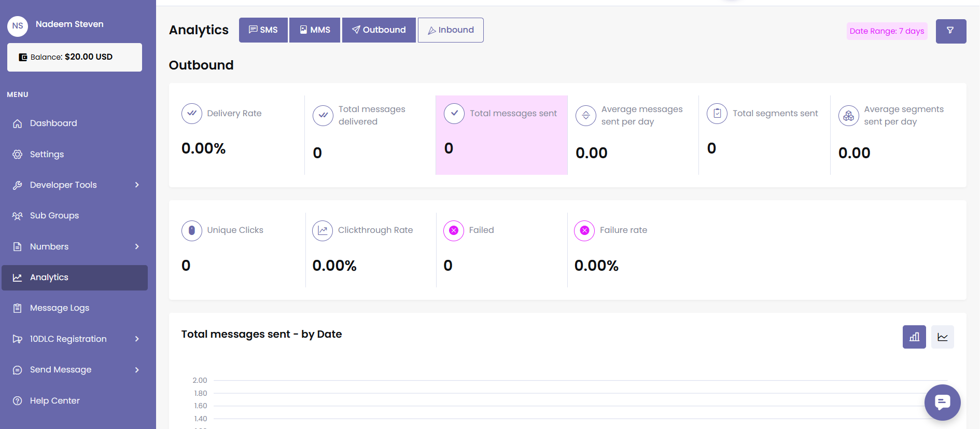This screenshot has height=429, width=980.
Task: Click the Unique Clicks mouse icon
Action: [192, 230]
